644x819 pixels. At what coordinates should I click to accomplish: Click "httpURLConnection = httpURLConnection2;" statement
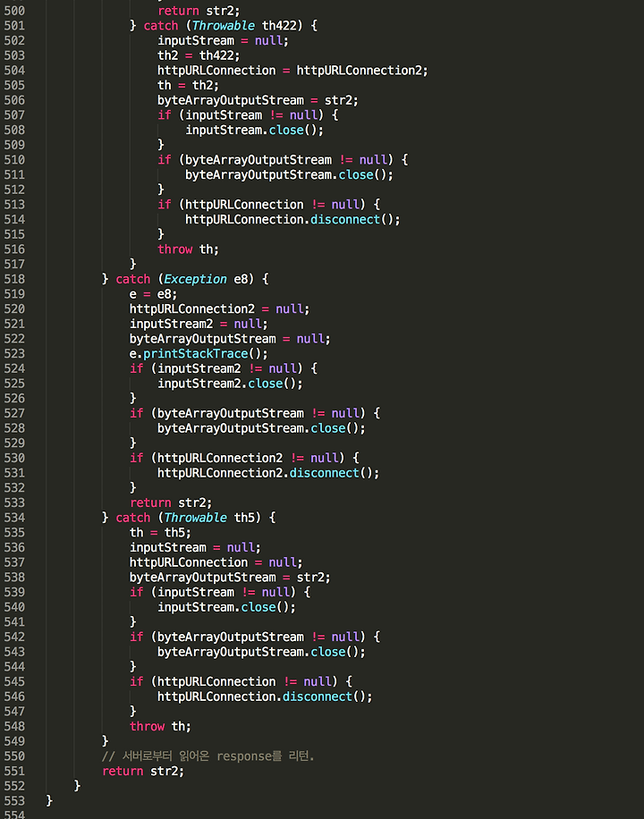tap(292, 71)
